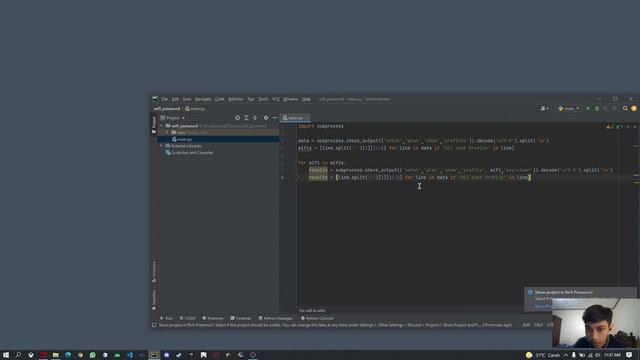Open the View menu
This screenshot has width=640, height=360.
point(187,99)
